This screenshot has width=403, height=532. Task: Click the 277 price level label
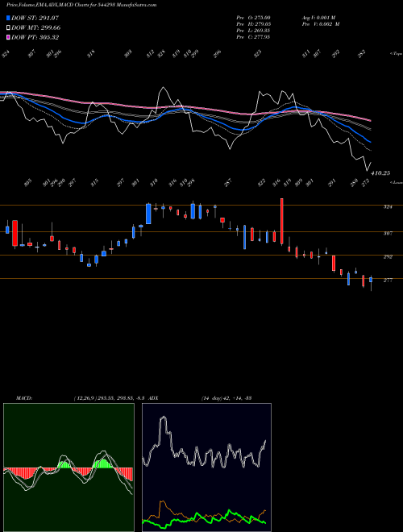tap(388, 281)
